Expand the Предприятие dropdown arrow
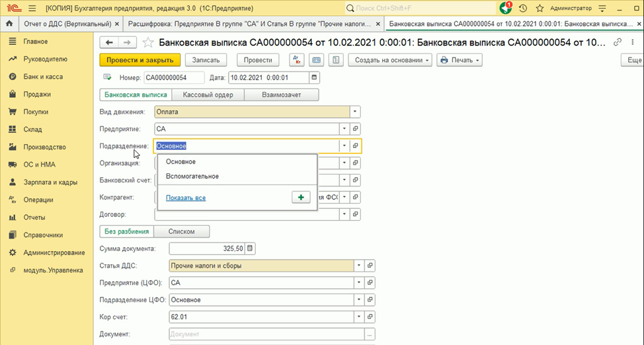The width and height of the screenshot is (644, 345). tap(344, 129)
